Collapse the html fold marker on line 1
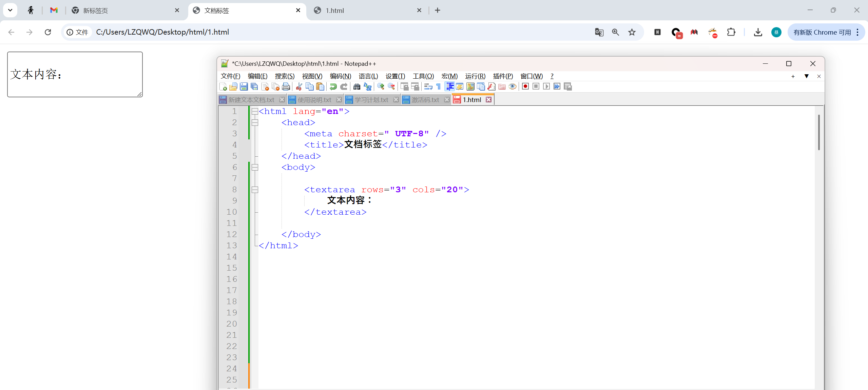Viewport: 868px width, 390px height. 255,111
